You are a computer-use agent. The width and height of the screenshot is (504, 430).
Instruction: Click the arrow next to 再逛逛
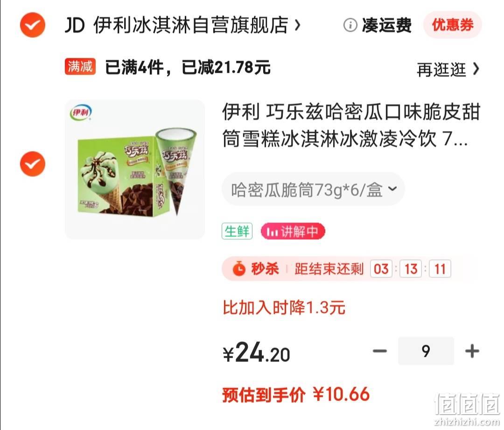476,69
